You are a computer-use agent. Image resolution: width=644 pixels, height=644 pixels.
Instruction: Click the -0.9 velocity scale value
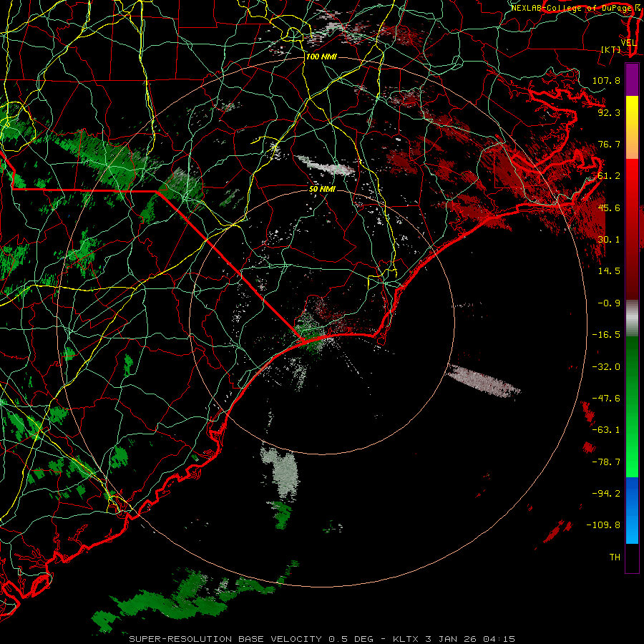point(609,303)
